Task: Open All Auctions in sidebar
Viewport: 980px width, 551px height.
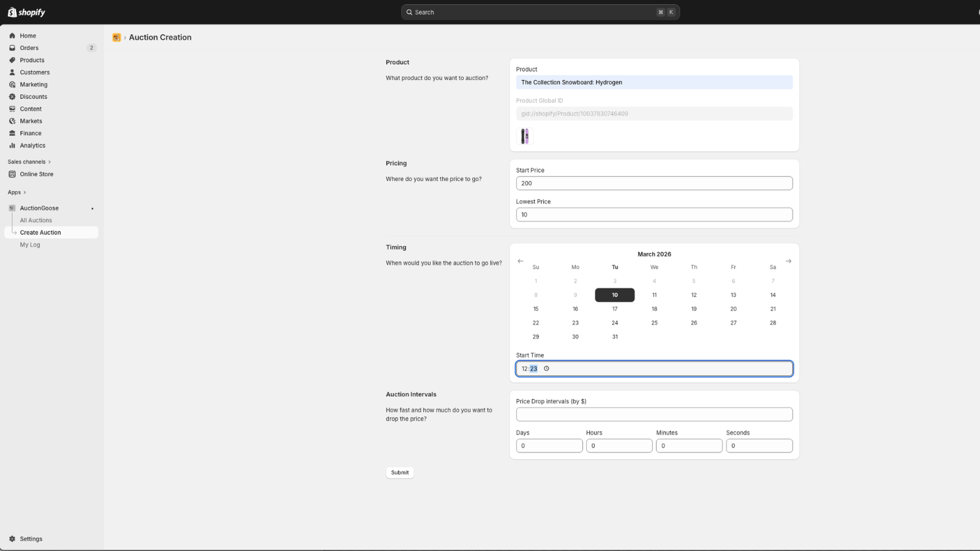Action: 36,220
